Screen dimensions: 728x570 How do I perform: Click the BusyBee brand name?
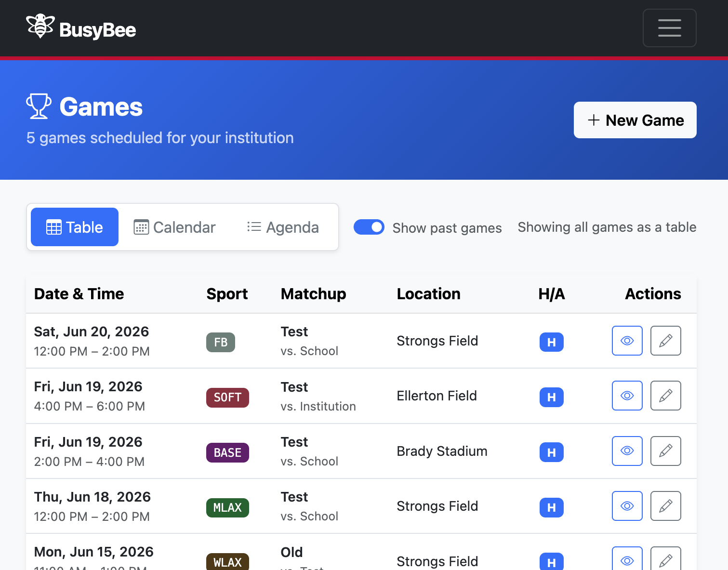pos(98,30)
